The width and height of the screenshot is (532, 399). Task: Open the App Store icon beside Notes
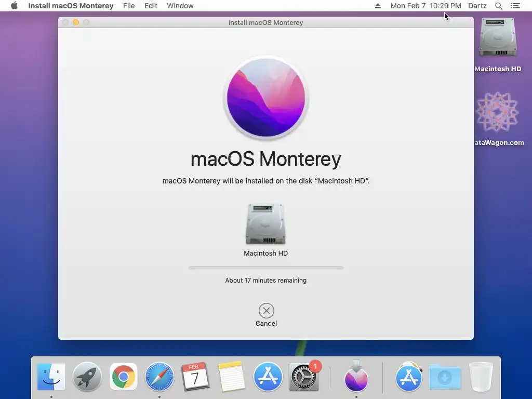(x=268, y=377)
